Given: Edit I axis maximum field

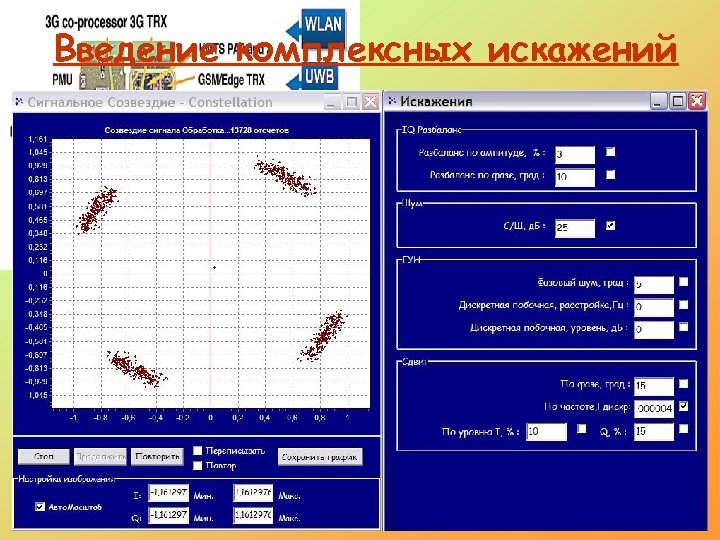Looking at the screenshot, I should 253,493.
